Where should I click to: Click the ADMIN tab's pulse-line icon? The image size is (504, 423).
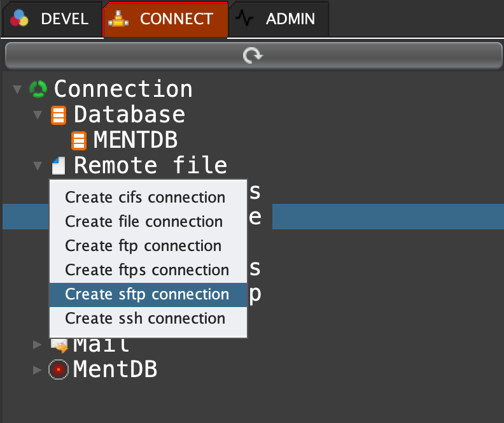[244, 19]
